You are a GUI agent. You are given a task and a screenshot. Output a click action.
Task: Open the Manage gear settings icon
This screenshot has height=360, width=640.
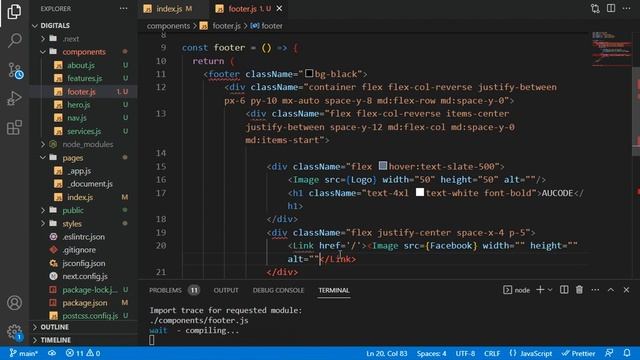pyautogui.click(x=14, y=331)
